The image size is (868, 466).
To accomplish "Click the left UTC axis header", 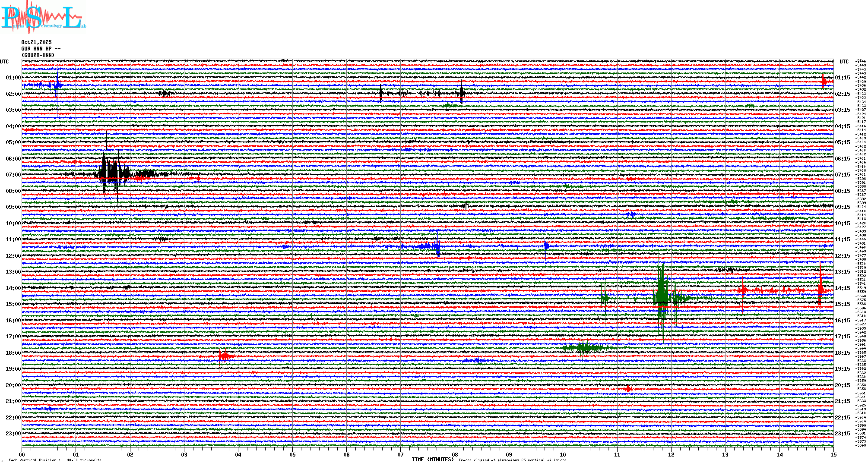I will pyautogui.click(x=4, y=62).
